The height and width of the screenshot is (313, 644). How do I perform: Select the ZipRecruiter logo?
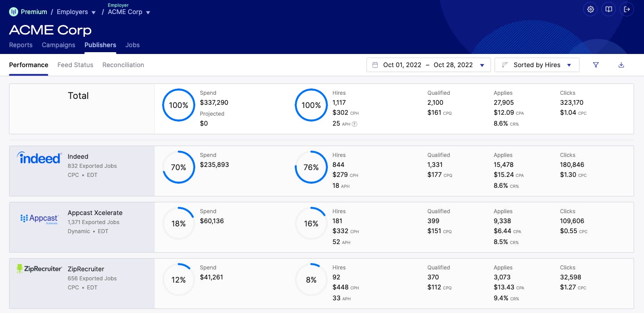pos(39,269)
